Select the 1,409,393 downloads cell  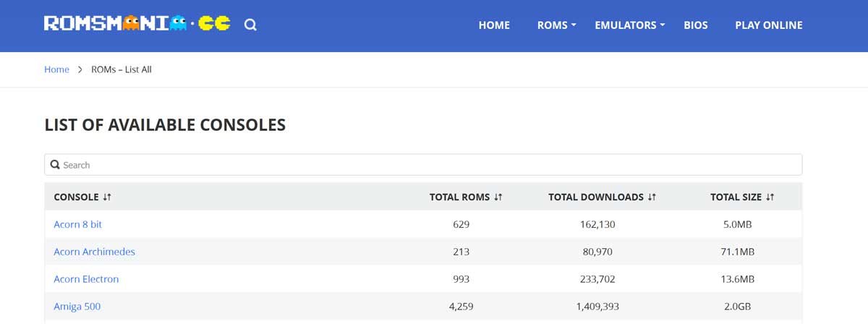pos(597,307)
